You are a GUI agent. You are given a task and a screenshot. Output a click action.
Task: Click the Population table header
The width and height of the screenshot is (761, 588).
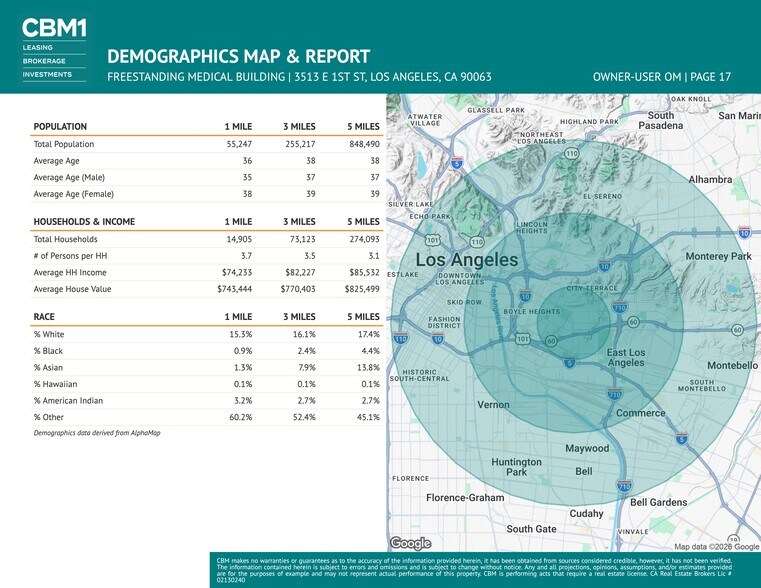(x=61, y=127)
